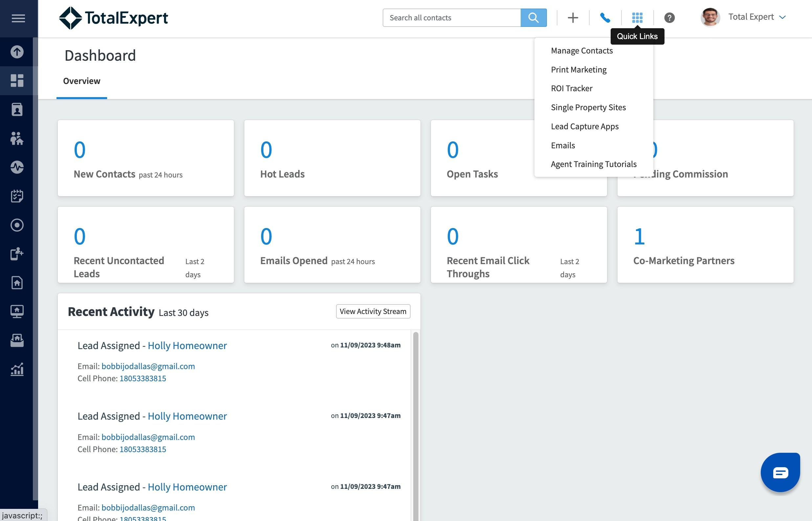Select Manage Contacts from Quick Links
This screenshot has height=521, width=812.
tap(581, 51)
